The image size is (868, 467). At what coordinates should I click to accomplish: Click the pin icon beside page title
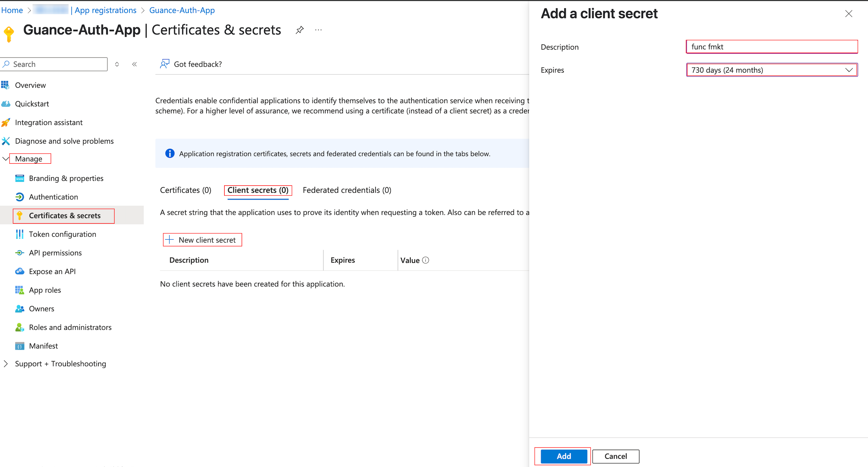point(299,30)
